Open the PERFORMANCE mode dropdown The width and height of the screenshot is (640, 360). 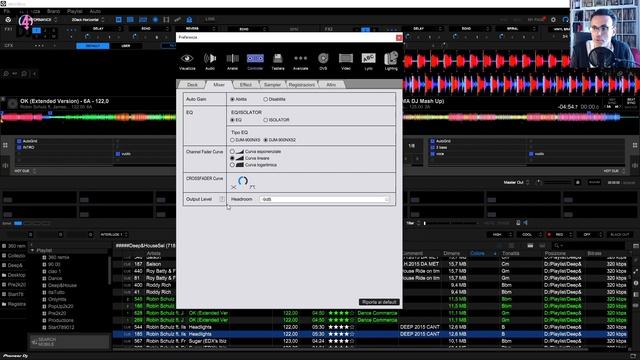[x=44, y=20]
